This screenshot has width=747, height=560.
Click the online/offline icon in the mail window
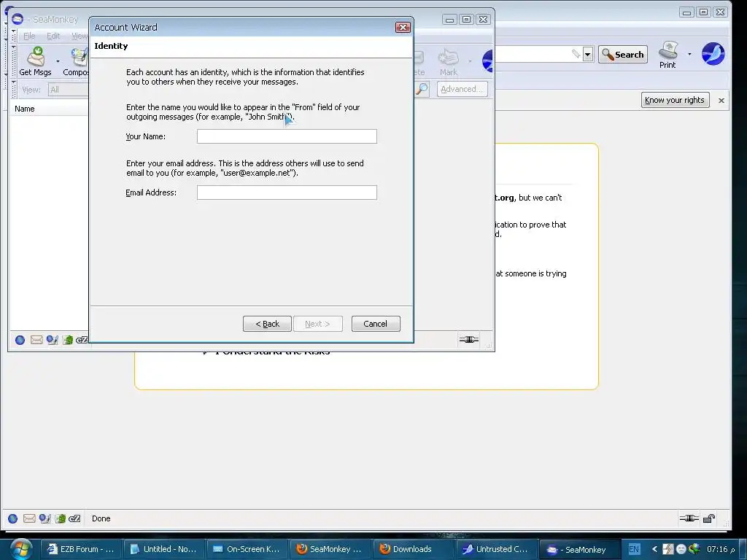[469, 340]
